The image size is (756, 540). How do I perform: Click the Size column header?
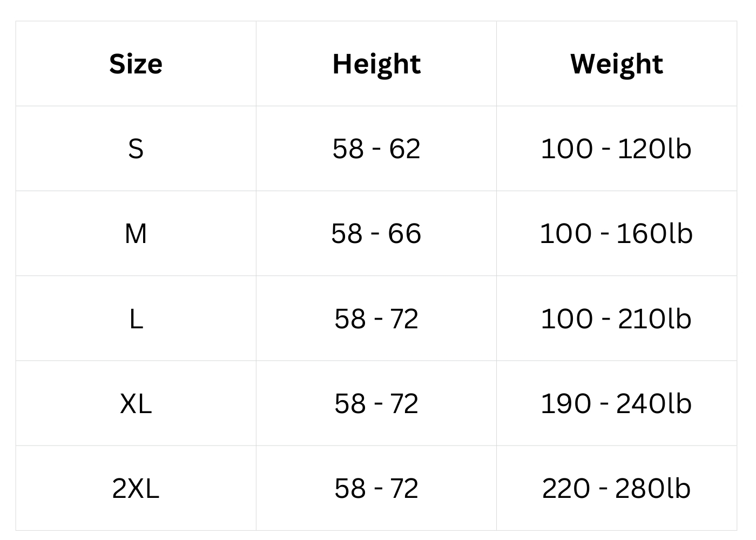click(136, 64)
